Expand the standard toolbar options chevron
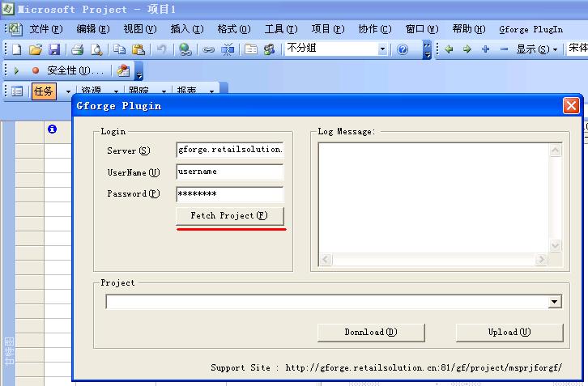 [427, 49]
